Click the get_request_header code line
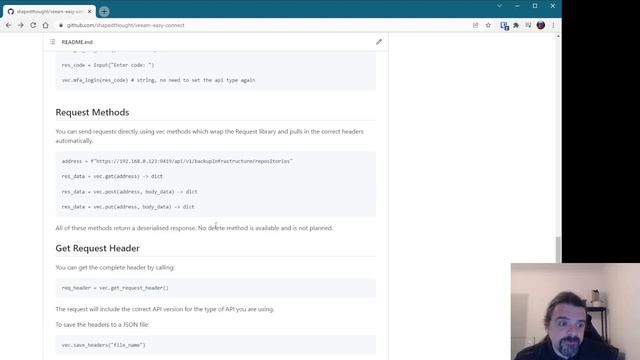This screenshot has width=640, height=360. [x=115, y=288]
